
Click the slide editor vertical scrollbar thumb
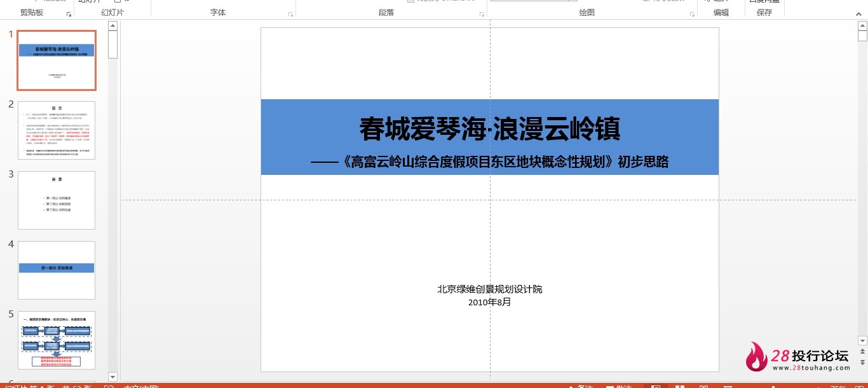click(x=862, y=37)
